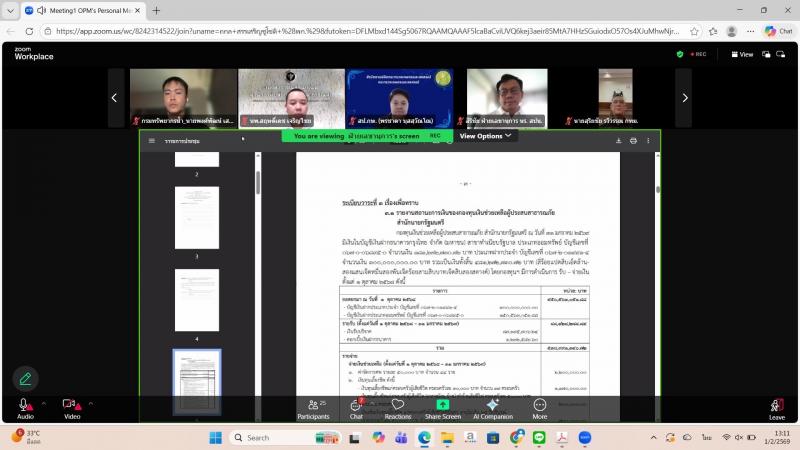Open weather widget showing 33°C
Viewport: 800px width, 450px height.
26,437
